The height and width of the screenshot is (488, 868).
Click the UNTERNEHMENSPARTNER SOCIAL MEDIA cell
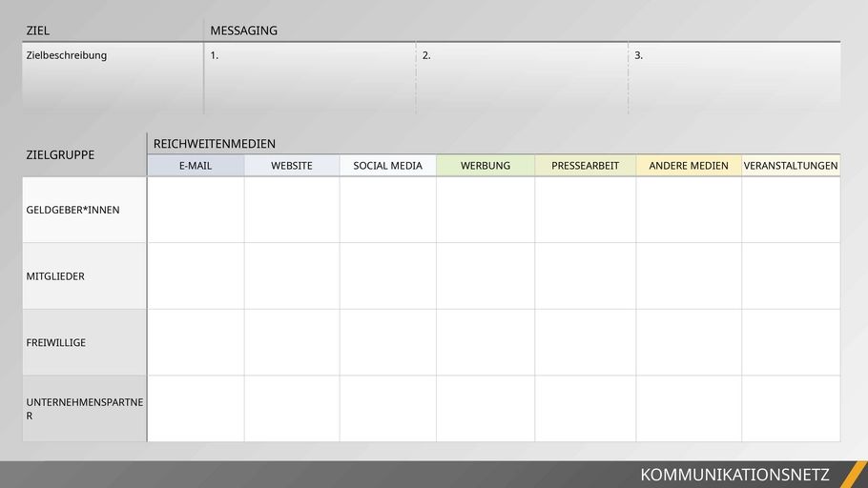387,409
